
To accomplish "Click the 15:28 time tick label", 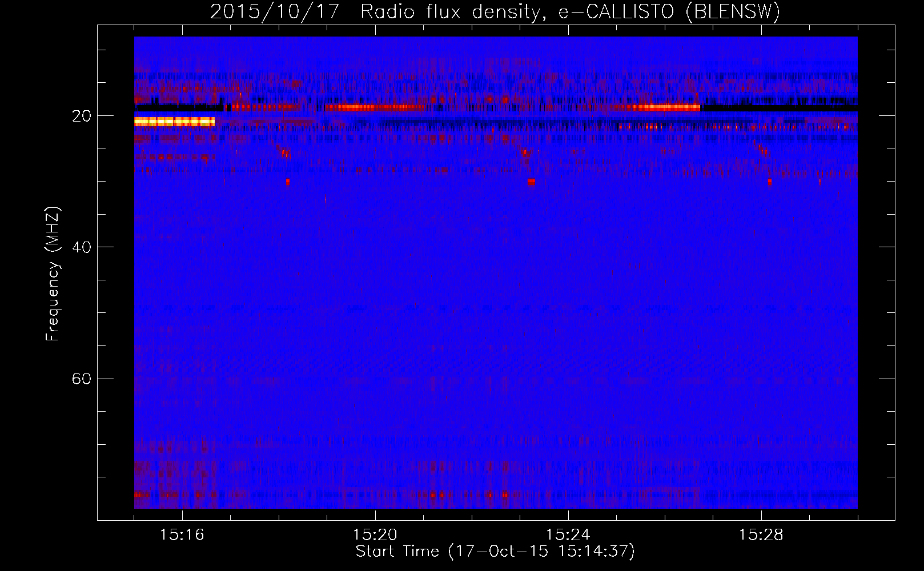I will (x=761, y=534).
